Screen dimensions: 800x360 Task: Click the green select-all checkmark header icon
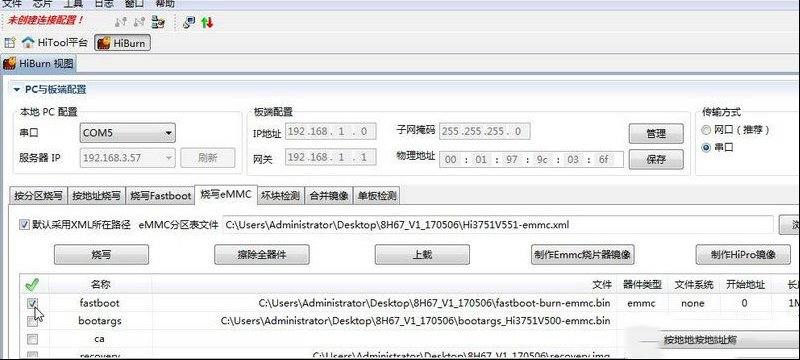pos(32,285)
